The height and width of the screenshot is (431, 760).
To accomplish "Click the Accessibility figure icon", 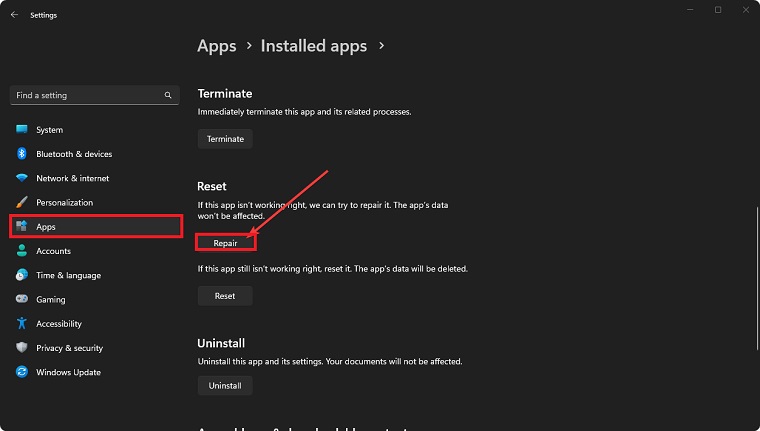I will [x=21, y=324].
